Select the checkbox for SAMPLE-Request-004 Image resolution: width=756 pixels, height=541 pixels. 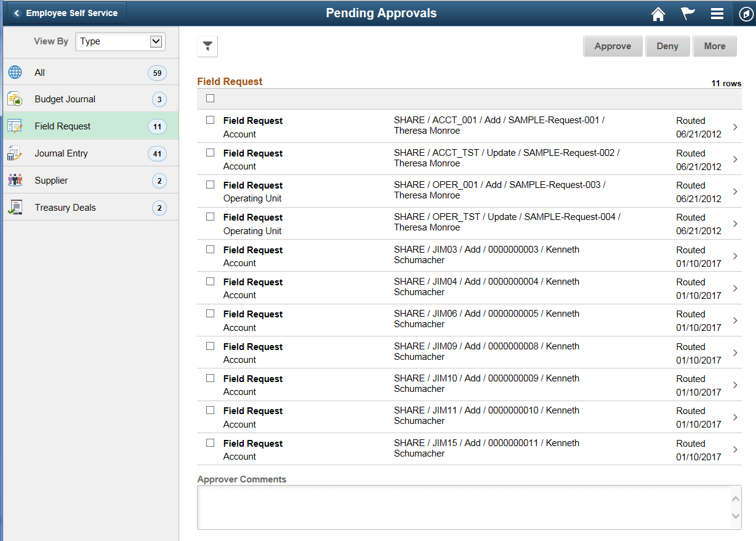[x=210, y=217]
